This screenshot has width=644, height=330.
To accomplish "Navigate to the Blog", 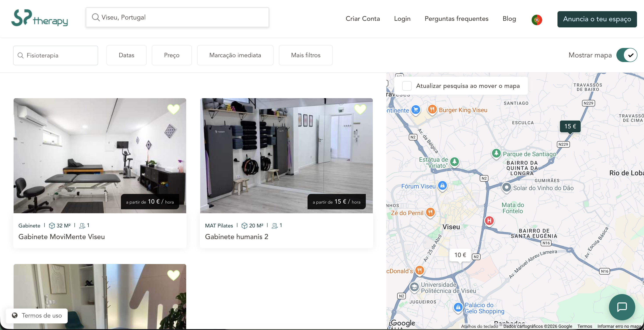I will (x=509, y=19).
